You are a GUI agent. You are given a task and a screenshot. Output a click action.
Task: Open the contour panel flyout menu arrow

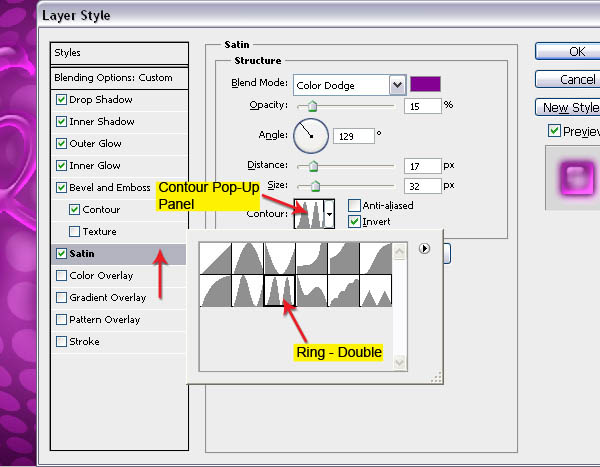424,249
